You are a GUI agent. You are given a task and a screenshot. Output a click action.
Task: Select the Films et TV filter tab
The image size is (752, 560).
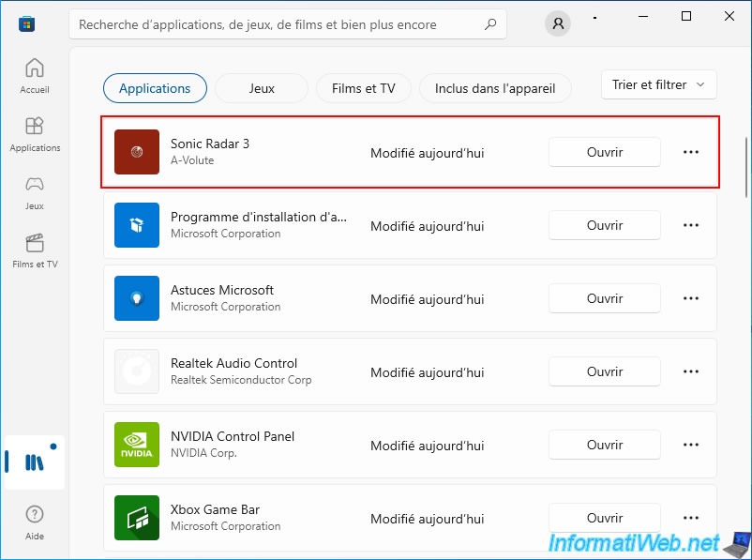click(364, 88)
